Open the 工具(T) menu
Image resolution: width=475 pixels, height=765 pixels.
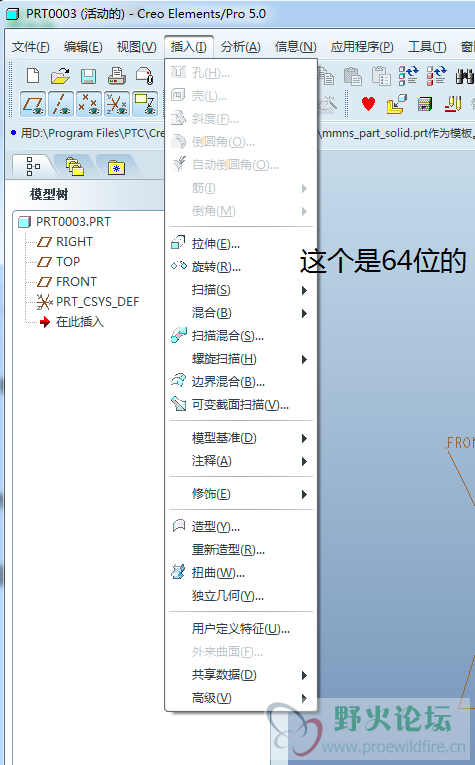coord(427,47)
